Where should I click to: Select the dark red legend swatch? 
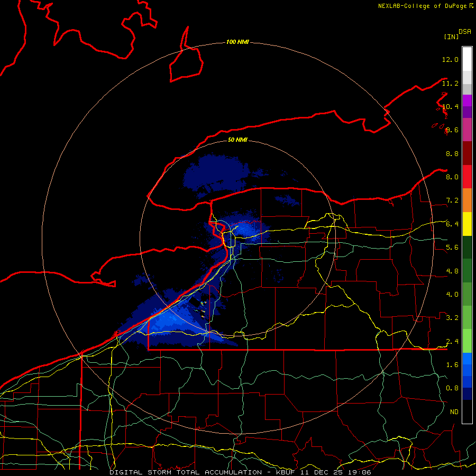tap(467, 153)
